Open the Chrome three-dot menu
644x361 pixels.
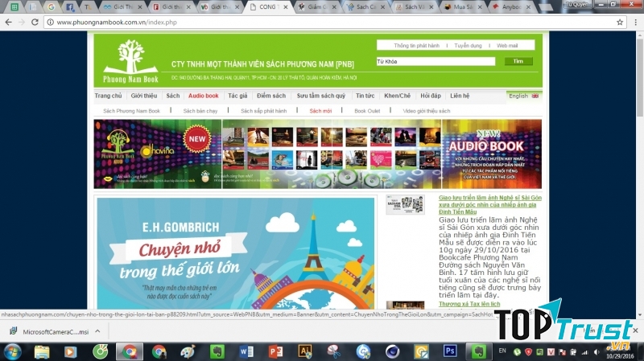(635, 23)
